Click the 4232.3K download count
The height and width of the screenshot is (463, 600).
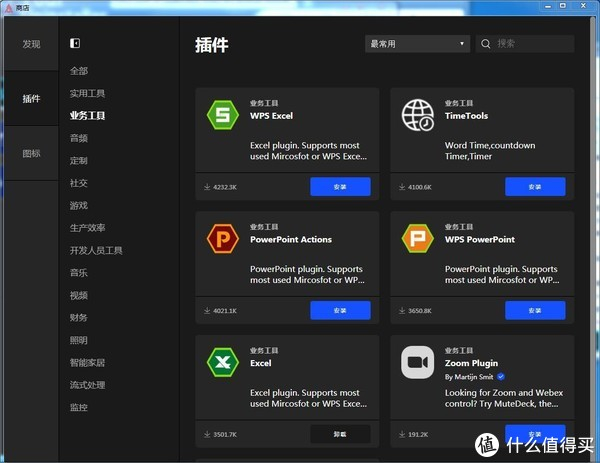pos(225,187)
